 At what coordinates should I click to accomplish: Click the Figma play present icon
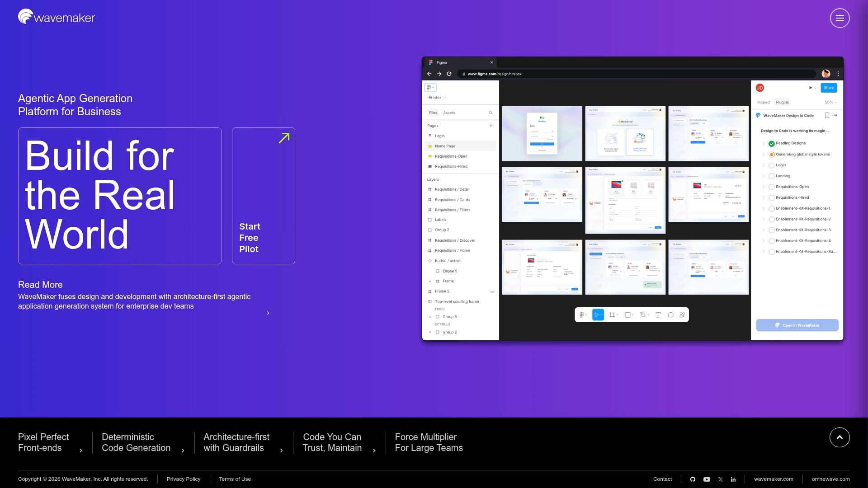click(x=811, y=88)
